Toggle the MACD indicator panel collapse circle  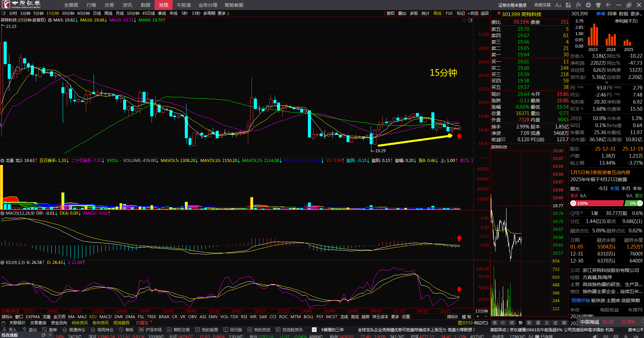pyautogui.click(x=3, y=213)
